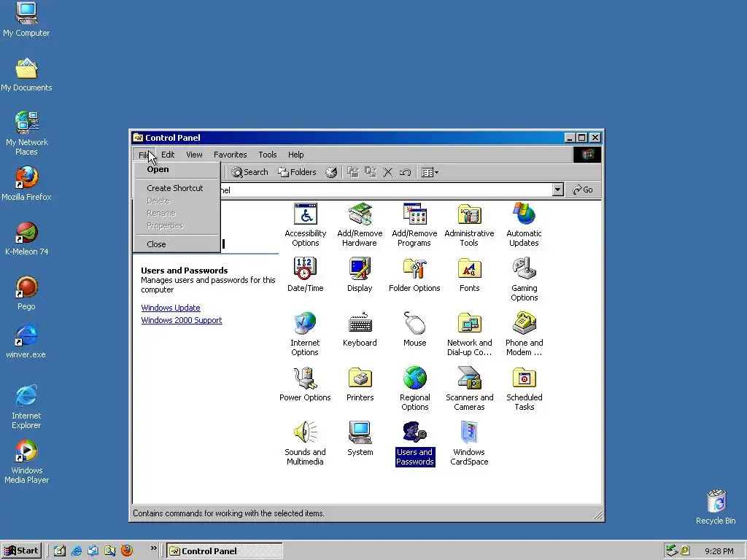Expand Quick Launch overflow chevron
The image size is (747, 560).
click(x=153, y=548)
